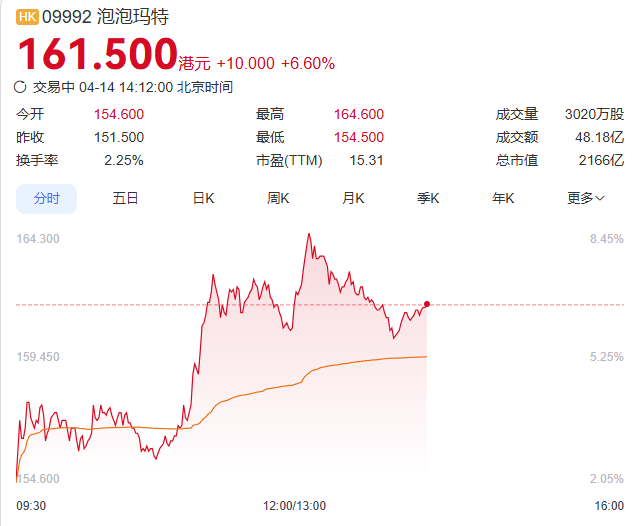Switch to the 五日 five-day tab

pyautogui.click(x=125, y=198)
